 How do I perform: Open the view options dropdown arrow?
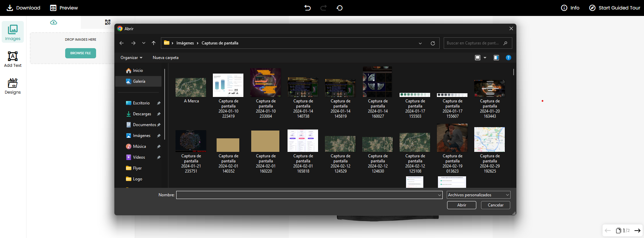pos(485,58)
